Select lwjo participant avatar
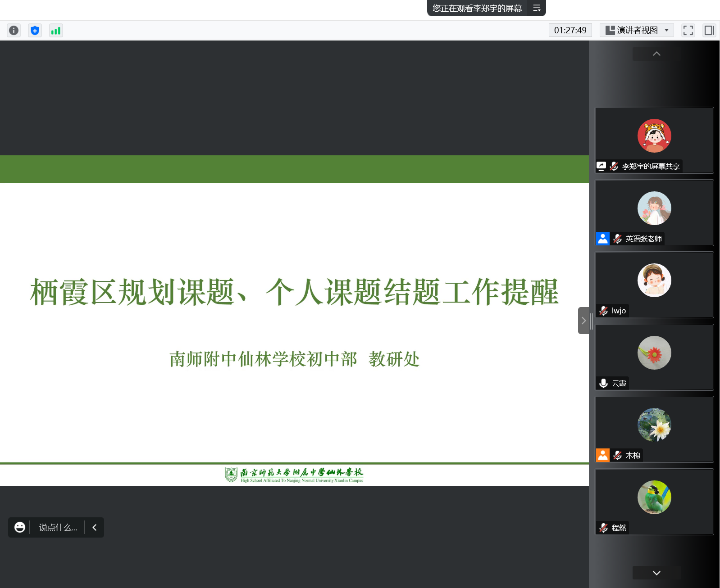 pos(654,280)
